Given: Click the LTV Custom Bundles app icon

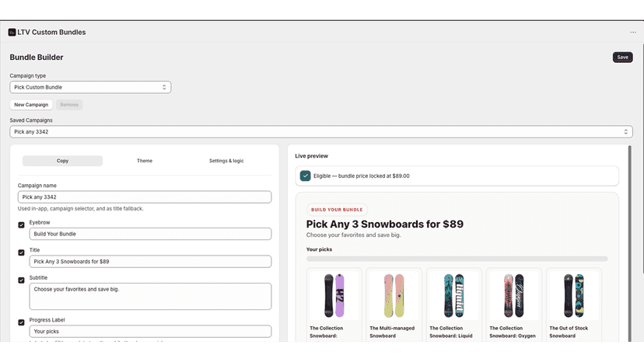Looking at the screenshot, I should tap(12, 33).
